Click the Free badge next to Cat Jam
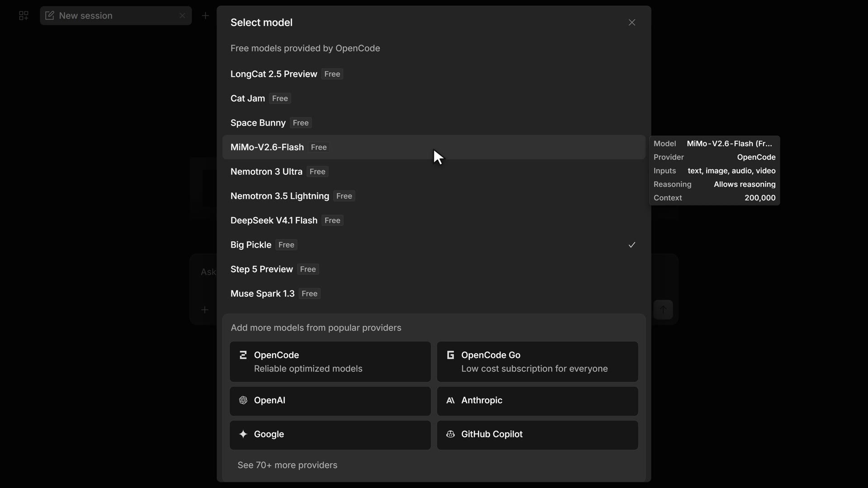Image resolution: width=868 pixels, height=488 pixels. pyautogui.click(x=280, y=99)
